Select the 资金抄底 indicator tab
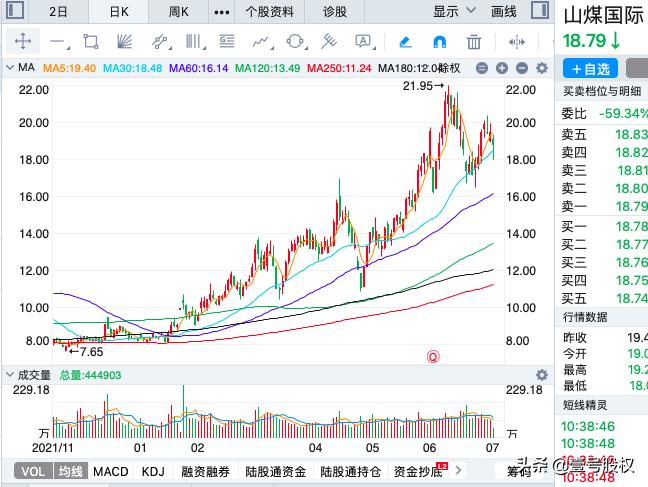This screenshot has height=487, width=648. 418,471
